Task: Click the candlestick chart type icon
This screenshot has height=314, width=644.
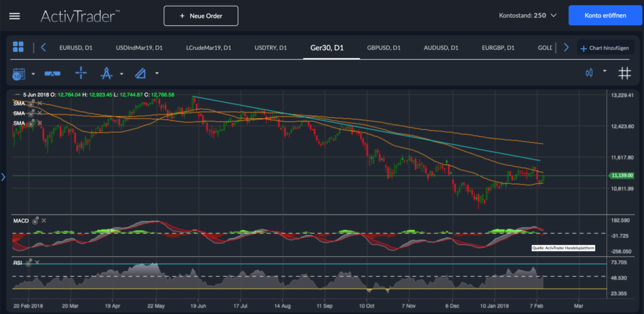Action: tap(590, 73)
